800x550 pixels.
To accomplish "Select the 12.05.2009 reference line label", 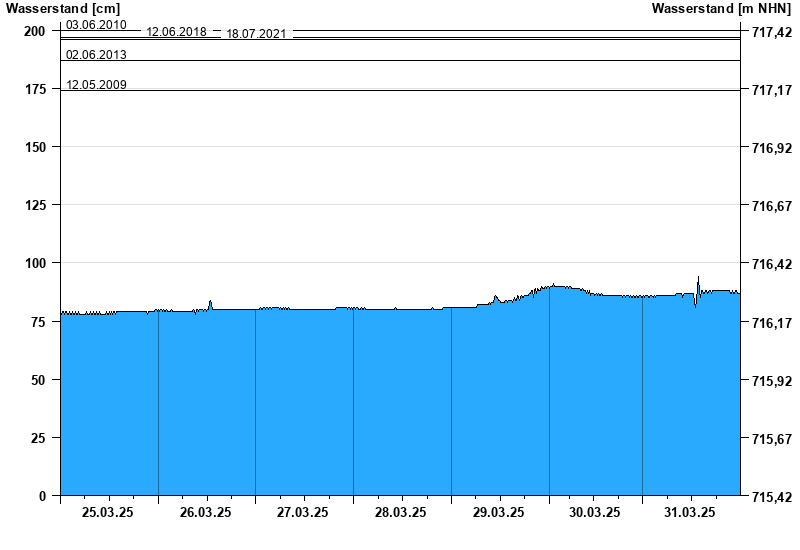I will pos(96,84).
